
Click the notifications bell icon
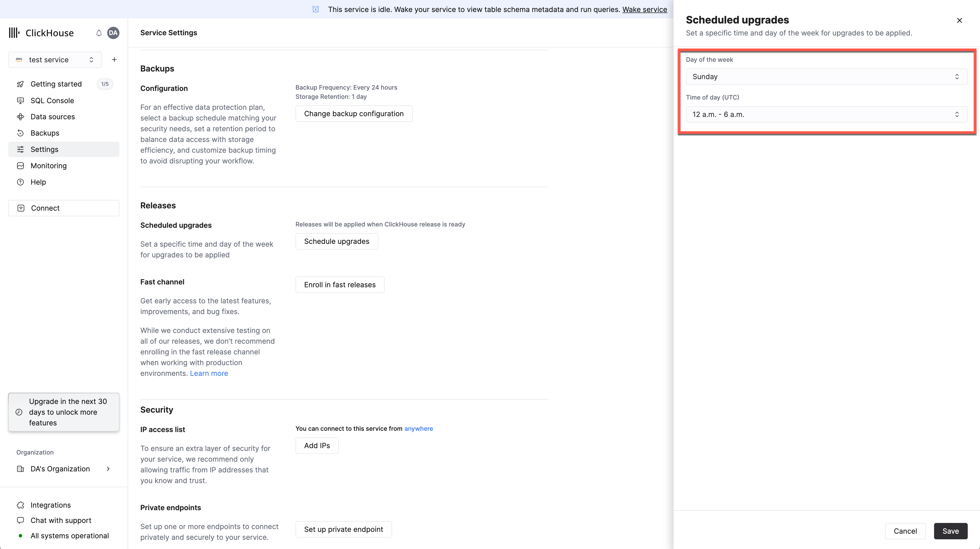[99, 33]
